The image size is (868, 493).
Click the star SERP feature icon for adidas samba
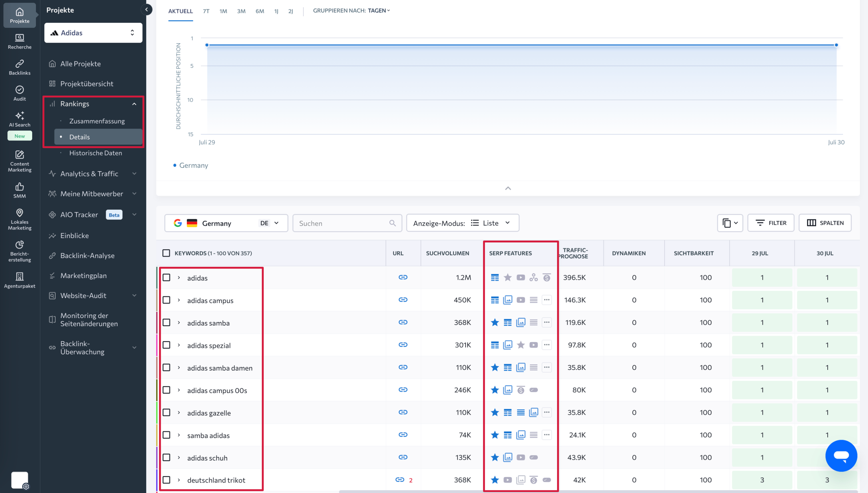tap(495, 322)
